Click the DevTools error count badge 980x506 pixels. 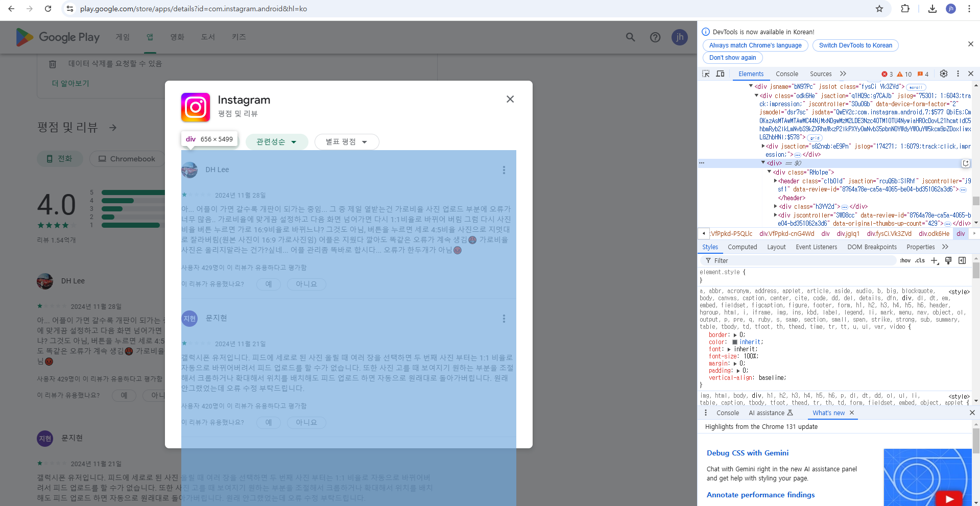click(887, 75)
